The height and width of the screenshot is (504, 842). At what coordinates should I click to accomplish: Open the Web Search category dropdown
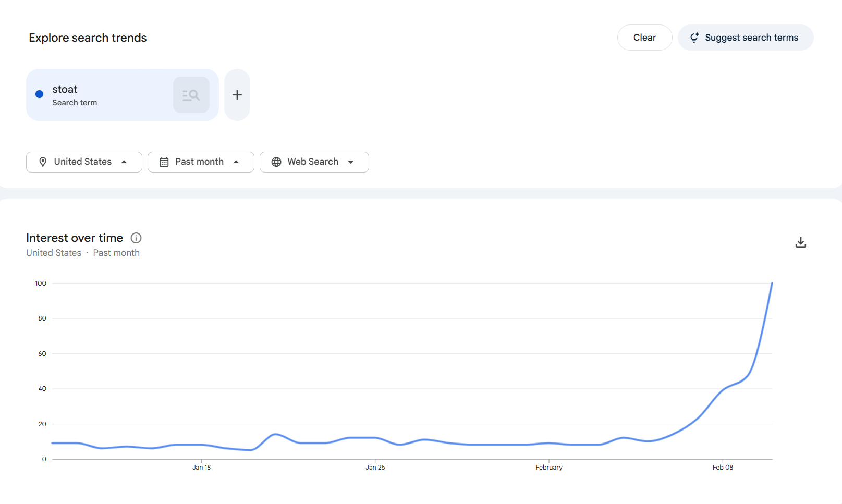tap(313, 162)
